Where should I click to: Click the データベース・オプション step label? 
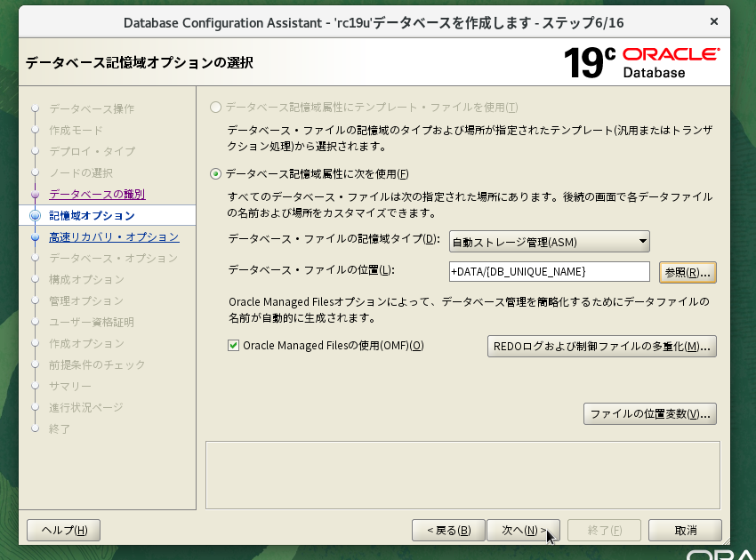click(x=113, y=259)
